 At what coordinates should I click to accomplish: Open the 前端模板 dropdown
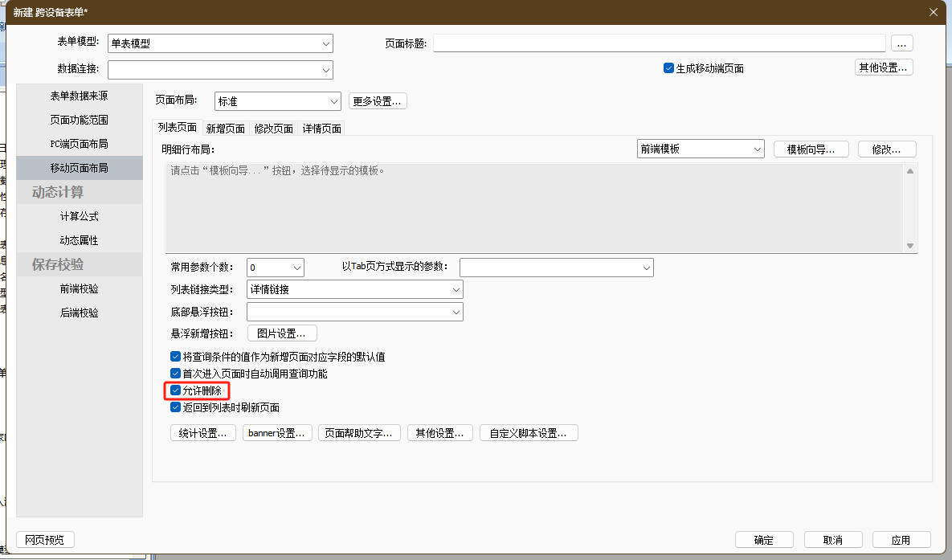point(758,149)
